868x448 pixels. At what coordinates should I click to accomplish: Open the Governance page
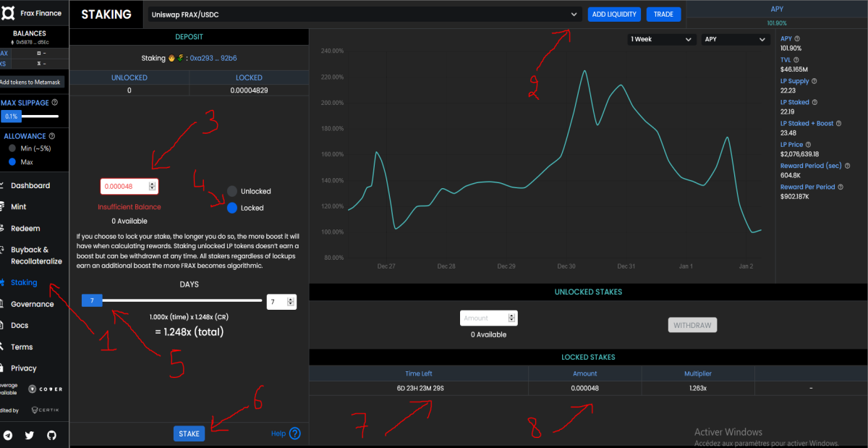click(33, 305)
